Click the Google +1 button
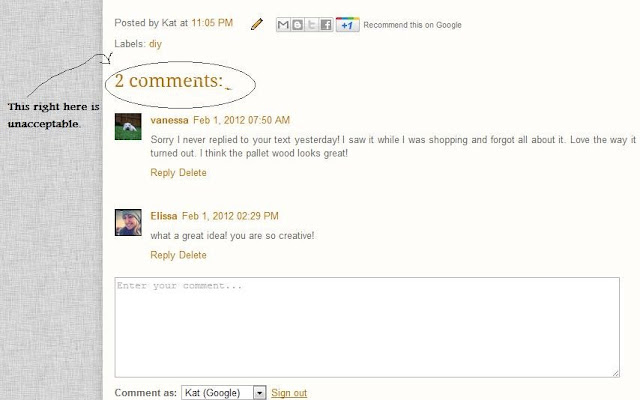 (x=347, y=25)
